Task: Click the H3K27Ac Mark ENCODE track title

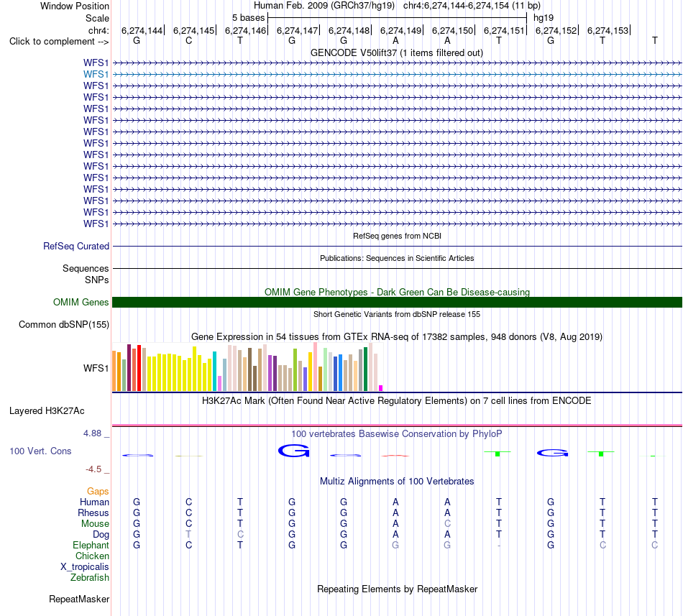Action: click(396, 400)
